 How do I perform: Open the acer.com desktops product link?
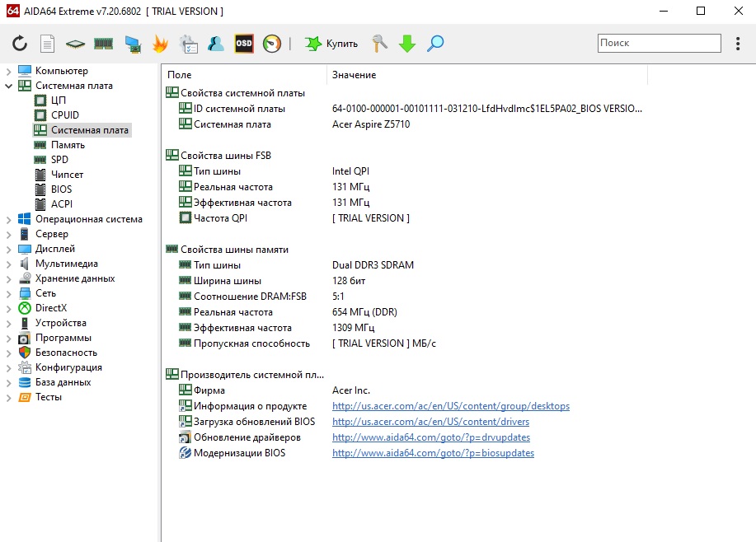451,406
